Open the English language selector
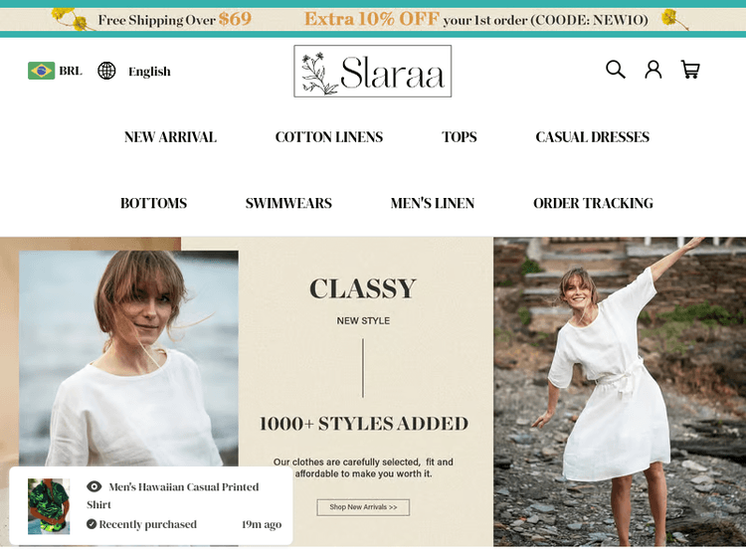Image resolution: width=746 pixels, height=560 pixels. click(149, 72)
